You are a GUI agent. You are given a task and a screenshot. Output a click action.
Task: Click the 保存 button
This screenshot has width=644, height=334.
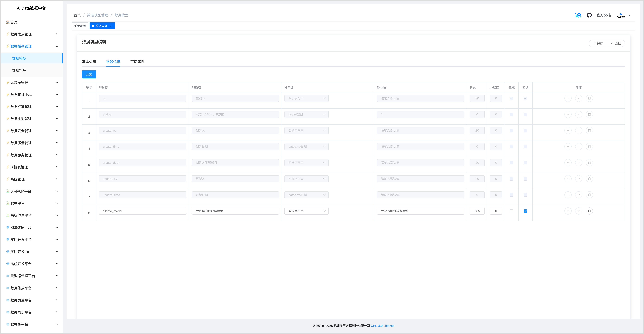(598, 43)
